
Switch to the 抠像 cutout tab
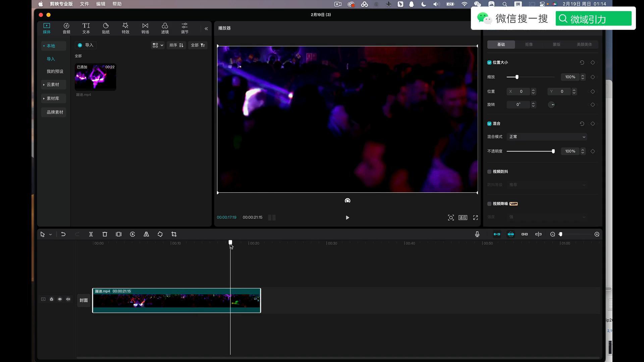pos(529,45)
